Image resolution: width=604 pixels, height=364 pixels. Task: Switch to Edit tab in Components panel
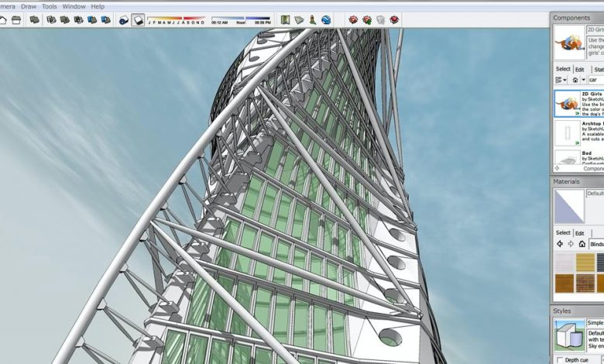coord(579,69)
